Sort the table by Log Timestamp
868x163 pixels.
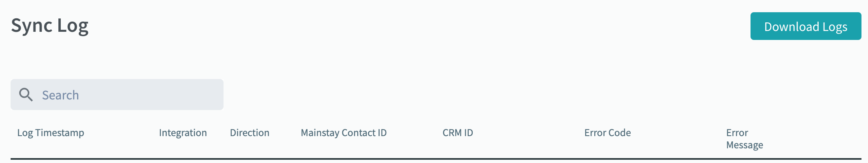51,133
